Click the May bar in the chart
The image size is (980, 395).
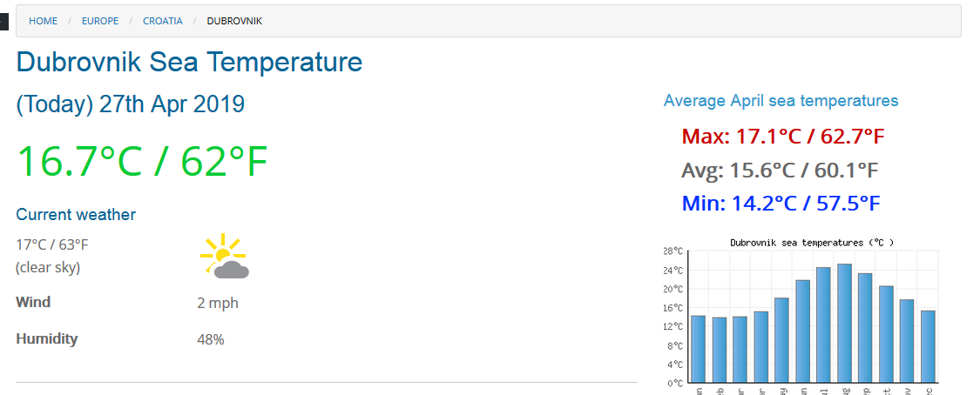click(x=781, y=340)
